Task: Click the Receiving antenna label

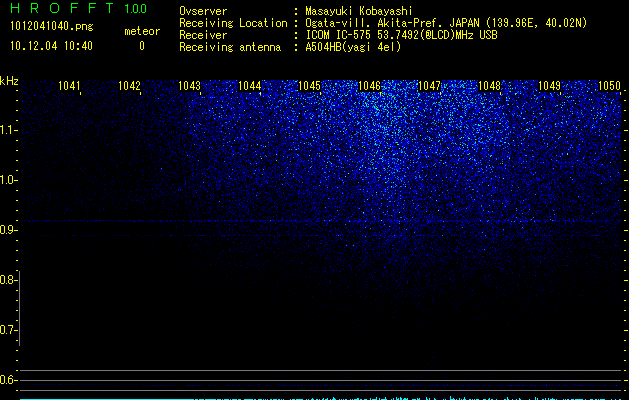Action: click(230, 47)
